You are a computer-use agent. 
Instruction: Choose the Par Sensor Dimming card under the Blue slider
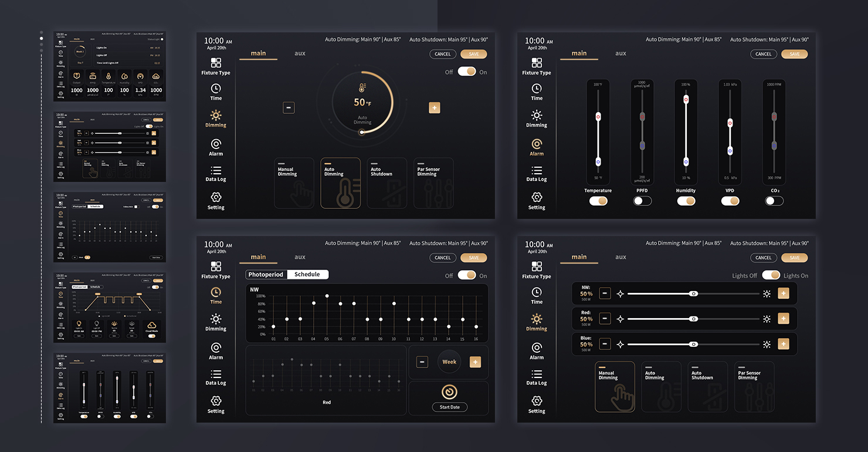(754, 386)
